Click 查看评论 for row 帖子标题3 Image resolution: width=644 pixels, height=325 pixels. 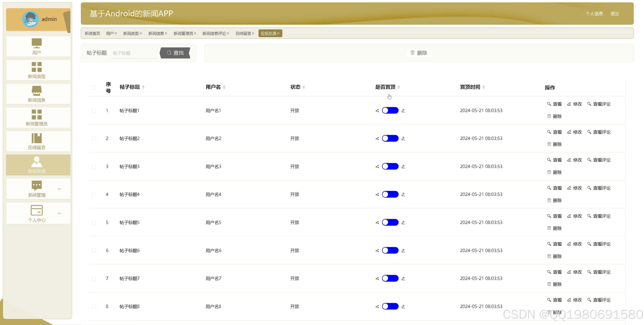point(599,160)
